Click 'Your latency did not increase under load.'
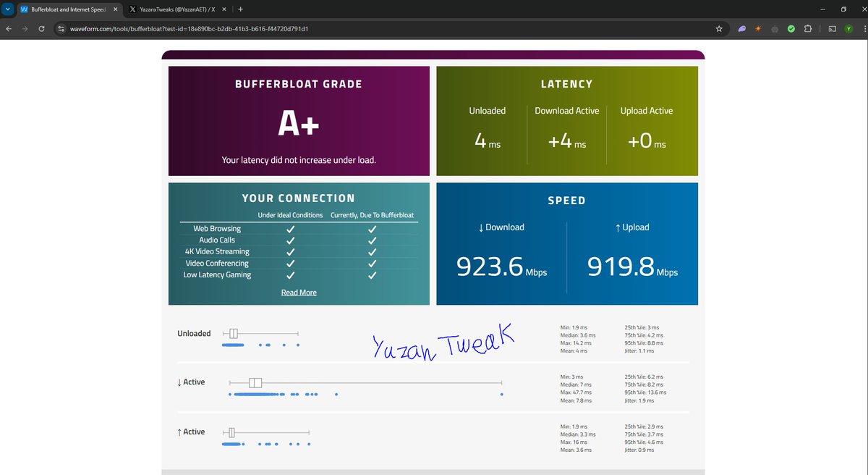 tap(299, 159)
